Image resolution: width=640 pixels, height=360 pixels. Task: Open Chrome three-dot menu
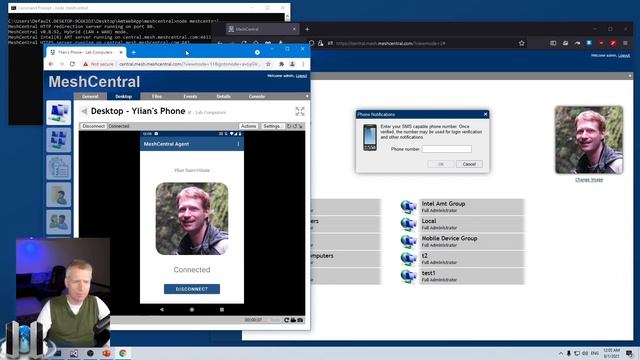[303, 64]
